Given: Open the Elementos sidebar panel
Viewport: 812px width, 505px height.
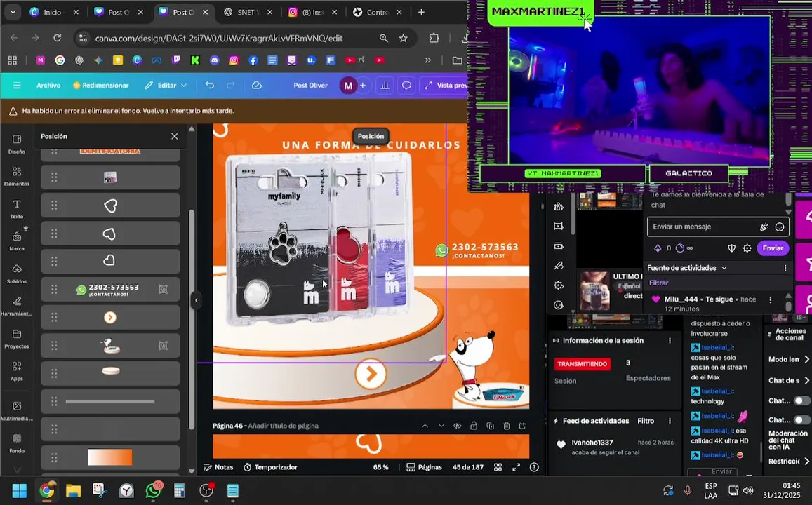Looking at the screenshot, I should tap(17, 177).
